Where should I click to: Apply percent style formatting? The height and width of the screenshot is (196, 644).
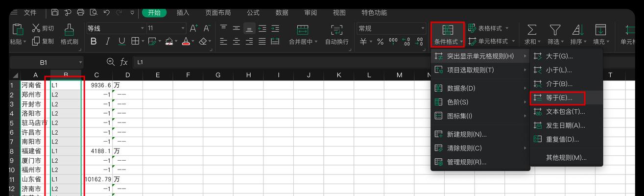[x=380, y=42]
